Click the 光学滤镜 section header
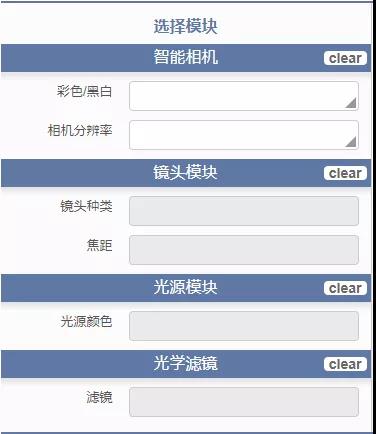Screen dimensions: 376x434 pos(186,364)
